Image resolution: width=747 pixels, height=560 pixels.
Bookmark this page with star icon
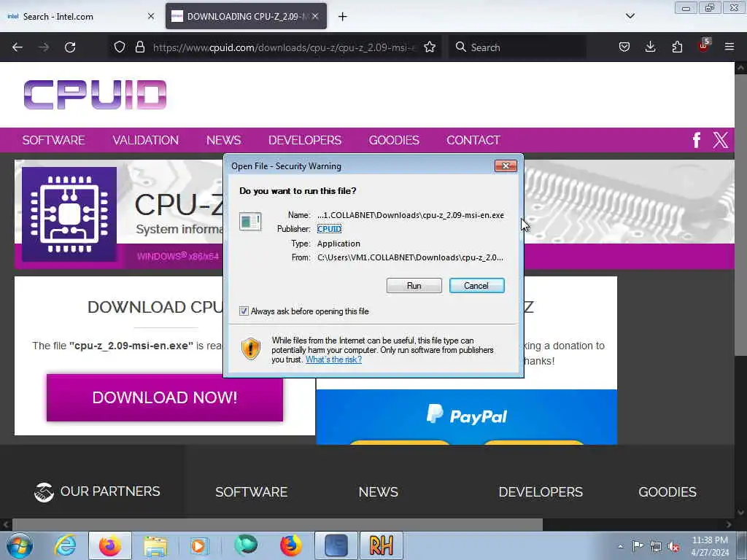click(430, 47)
